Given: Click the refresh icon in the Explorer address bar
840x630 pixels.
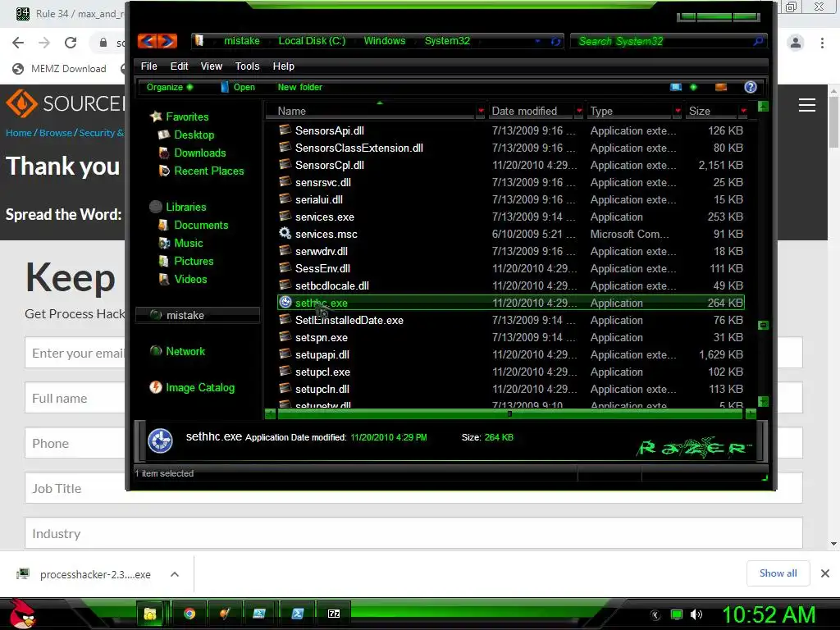Looking at the screenshot, I should (x=555, y=41).
